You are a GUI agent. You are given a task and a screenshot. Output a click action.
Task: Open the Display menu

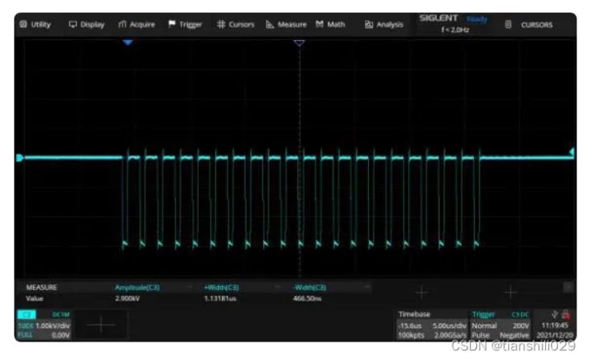87,25
